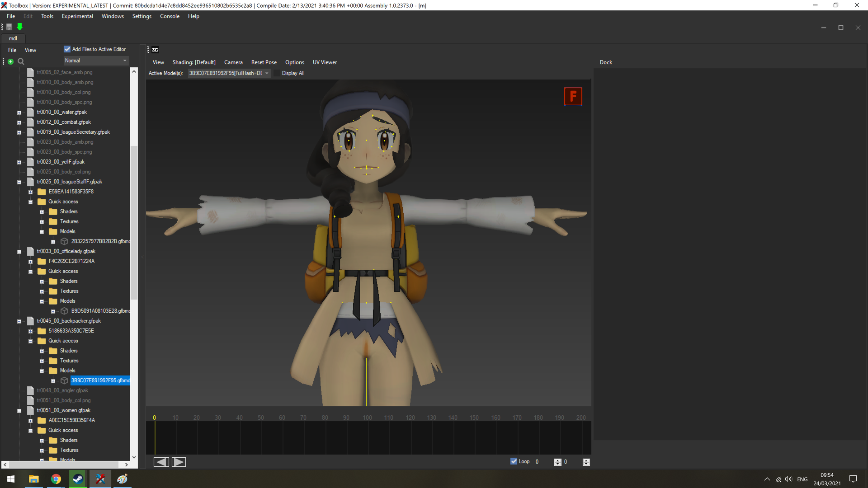Click the save disk icon in toolbar
This screenshot has width=868, height=488.
pos(9,27)
